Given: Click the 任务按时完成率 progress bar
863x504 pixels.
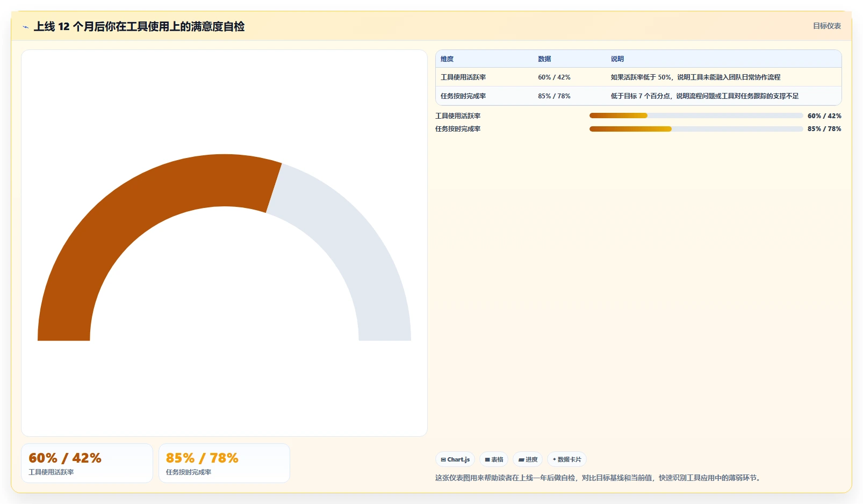Looking at the screenshot, I should pyautogui.click(x=696, y=129).
